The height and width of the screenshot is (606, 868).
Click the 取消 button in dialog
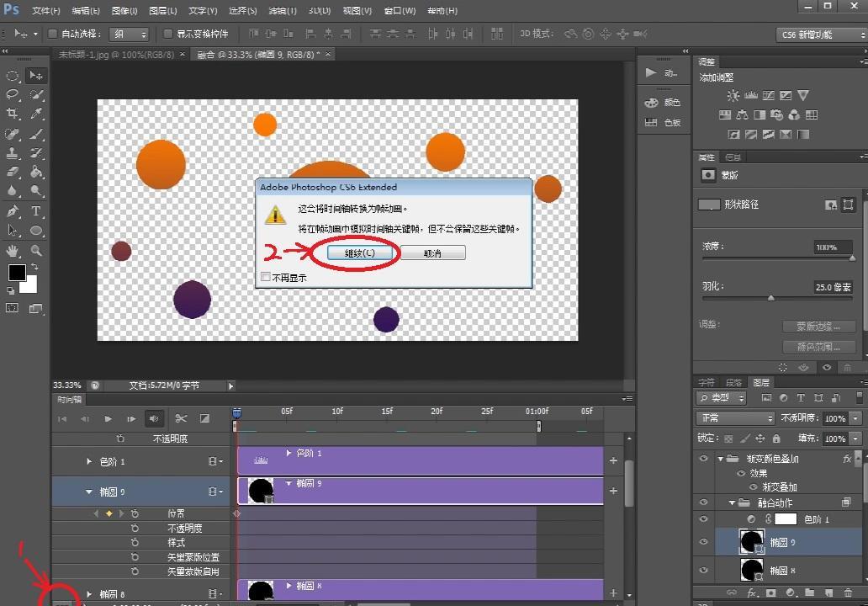(x=432, y=252)
